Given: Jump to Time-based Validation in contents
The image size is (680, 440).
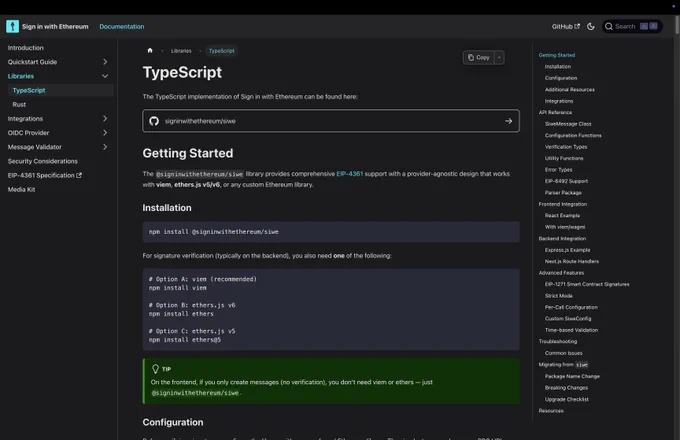Looking at the screenshot, I should point(572,330).
